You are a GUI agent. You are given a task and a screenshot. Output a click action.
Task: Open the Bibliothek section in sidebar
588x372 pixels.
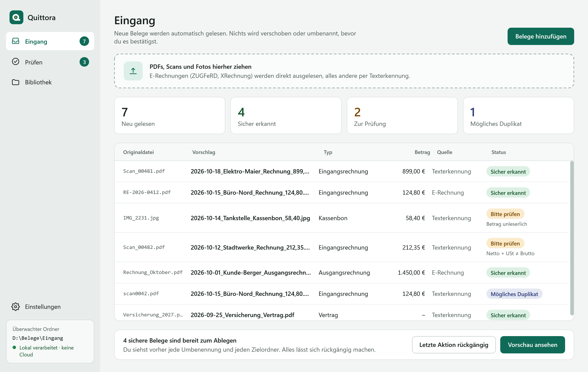click(x=50, y=82)
